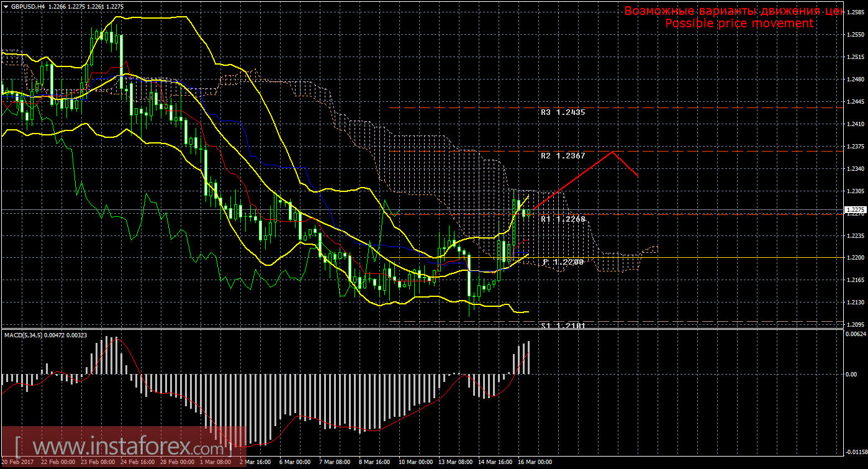Click the tallest MACD histogram bar near 16 Mar

[x=529, y=358]
